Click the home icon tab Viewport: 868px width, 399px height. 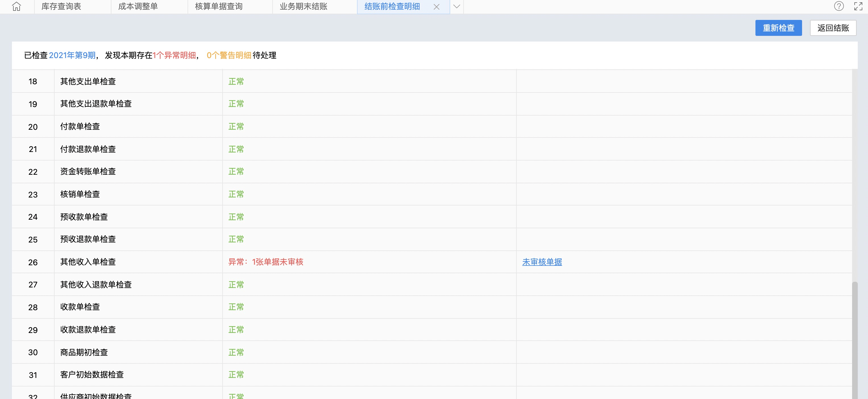pos(16,7)
